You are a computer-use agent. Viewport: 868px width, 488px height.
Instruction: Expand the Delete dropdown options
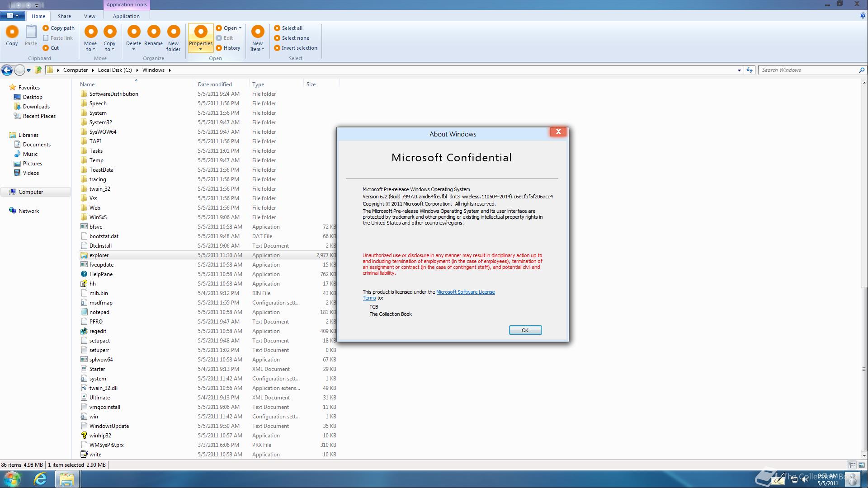coord(133,49)
